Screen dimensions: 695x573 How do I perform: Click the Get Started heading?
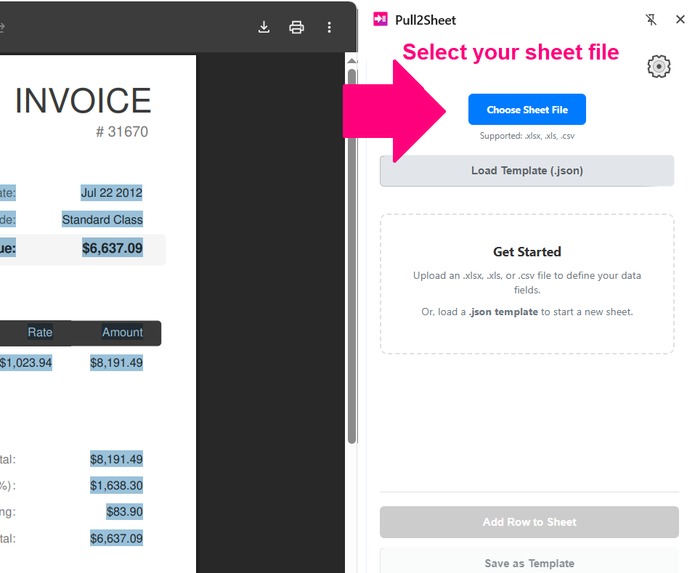click(x=527, y=252)
